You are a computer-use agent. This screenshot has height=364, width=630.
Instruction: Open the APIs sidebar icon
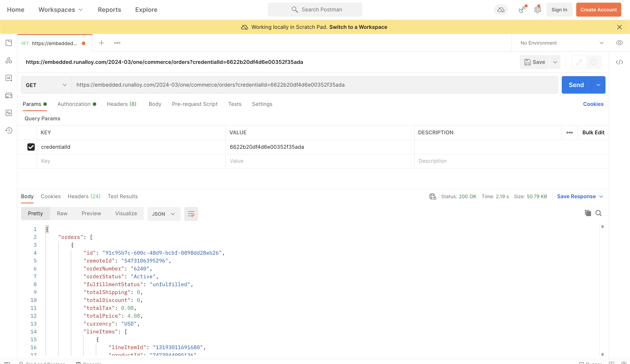point(9,60)
